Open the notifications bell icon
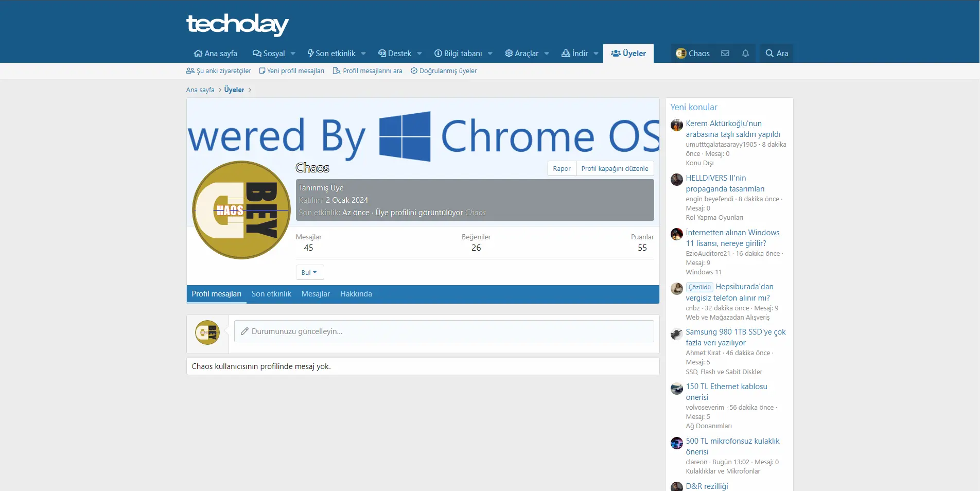 click(745, 54)
